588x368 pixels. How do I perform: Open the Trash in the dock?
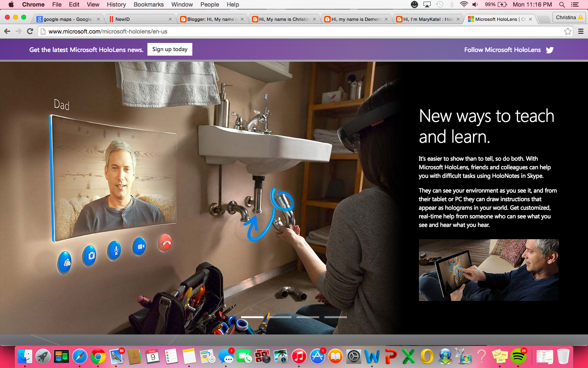(x=563, y=357)
